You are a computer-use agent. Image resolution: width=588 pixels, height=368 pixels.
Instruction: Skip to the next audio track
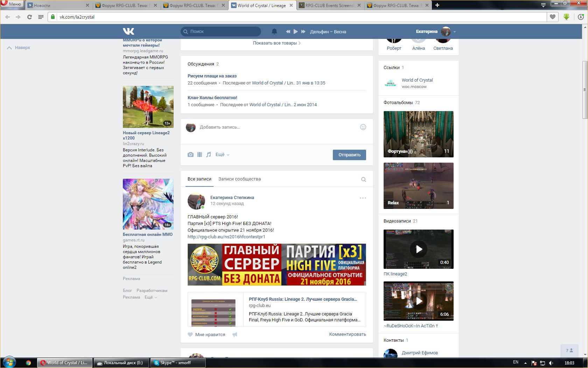point(303,32)
